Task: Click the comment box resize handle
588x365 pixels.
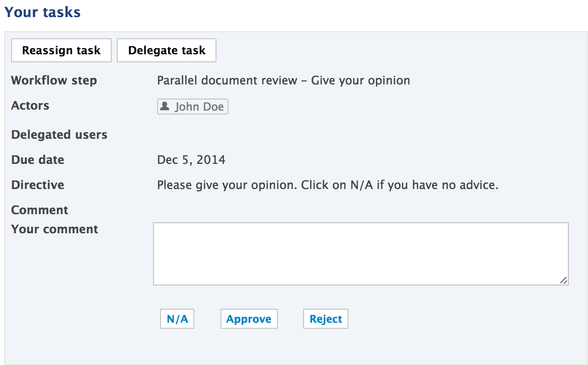Action: coord(563,280)
